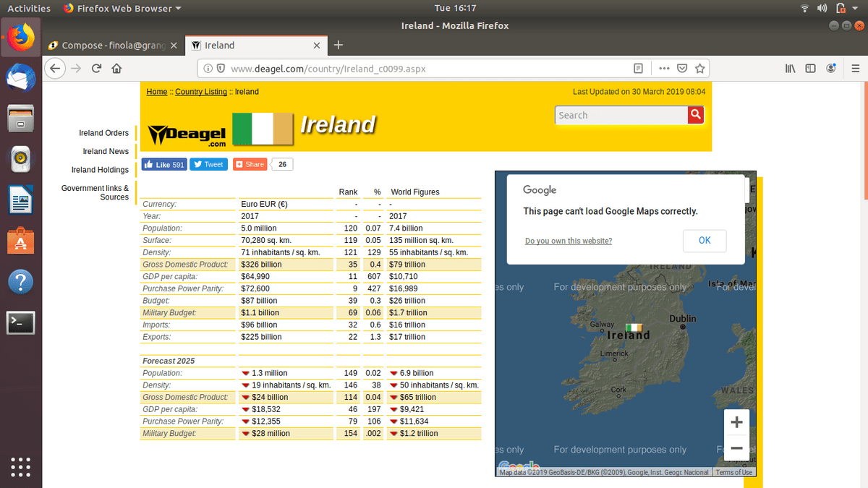Open the Activities overview
This screenshot has height=488, width=868.
29,9
